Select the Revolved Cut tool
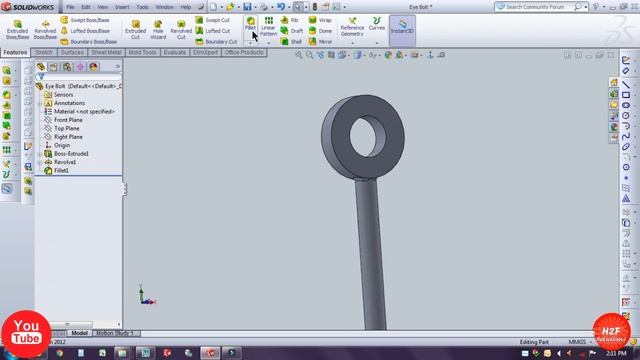This screenshot has width=640, height=360. click(x=181, y=29)
